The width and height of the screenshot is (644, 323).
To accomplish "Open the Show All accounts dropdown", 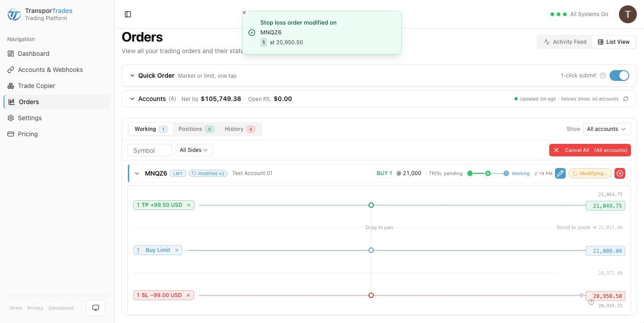I will pyautogui.click(x=607, y=129).
